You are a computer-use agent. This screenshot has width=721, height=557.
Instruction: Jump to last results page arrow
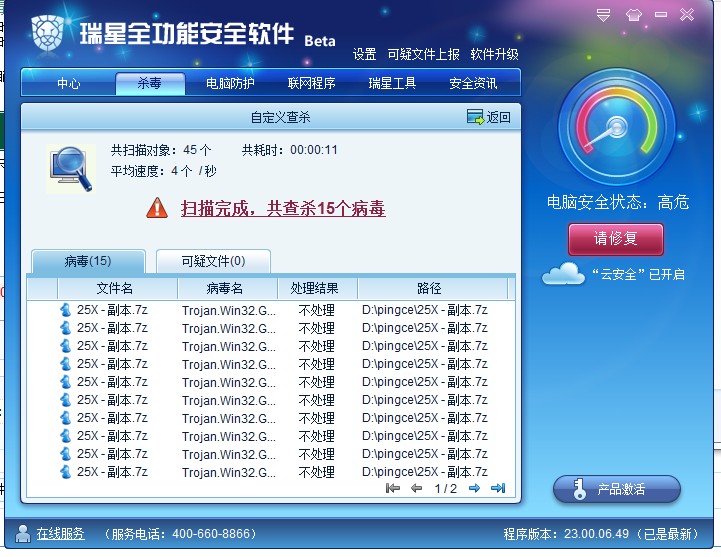pos(498,488)
